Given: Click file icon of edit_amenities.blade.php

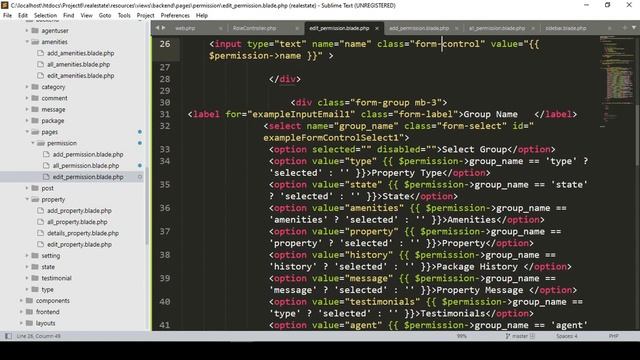Looking at the screenshot, I should (x=40, y=76).
